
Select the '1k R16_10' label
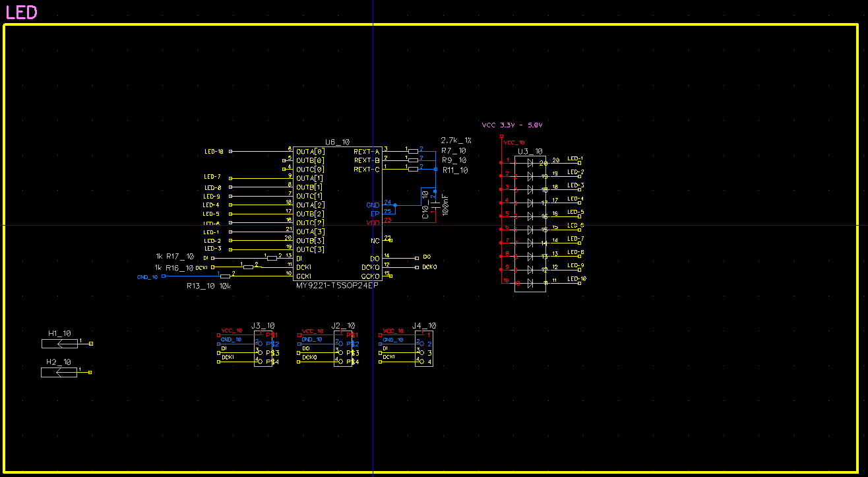point(173,268)
